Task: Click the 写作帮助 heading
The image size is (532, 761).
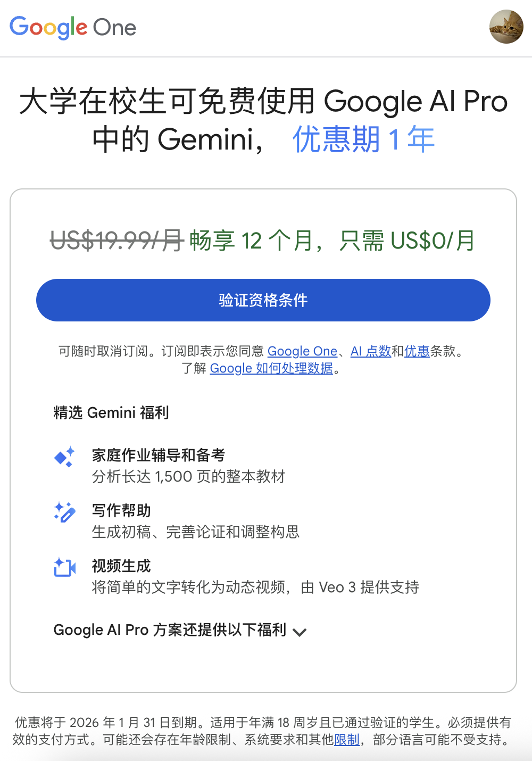Action: pos(121,510)
